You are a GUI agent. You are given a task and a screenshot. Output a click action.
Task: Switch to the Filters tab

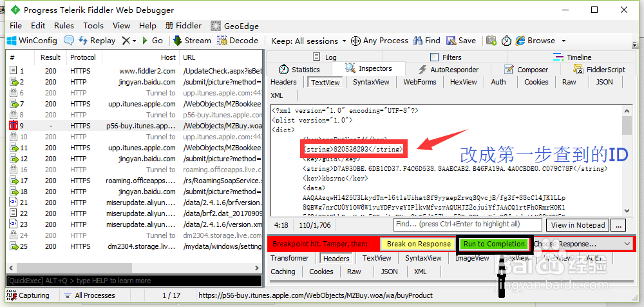445,57
